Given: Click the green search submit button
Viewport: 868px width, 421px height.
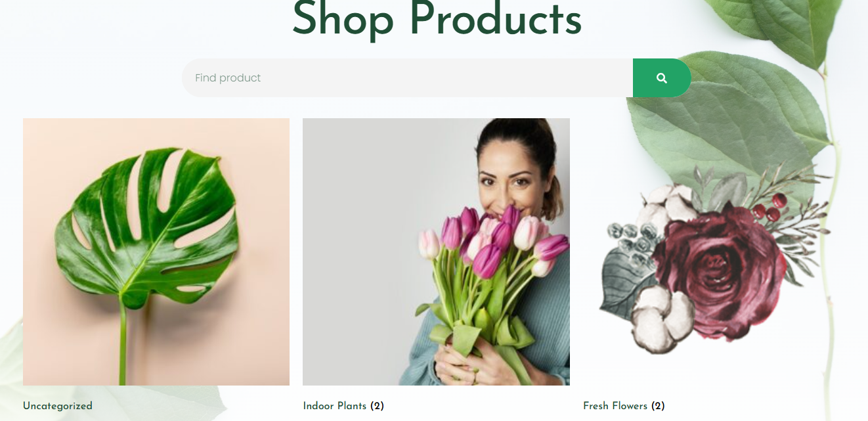Looking at the screenshot, I should (662, 78).
